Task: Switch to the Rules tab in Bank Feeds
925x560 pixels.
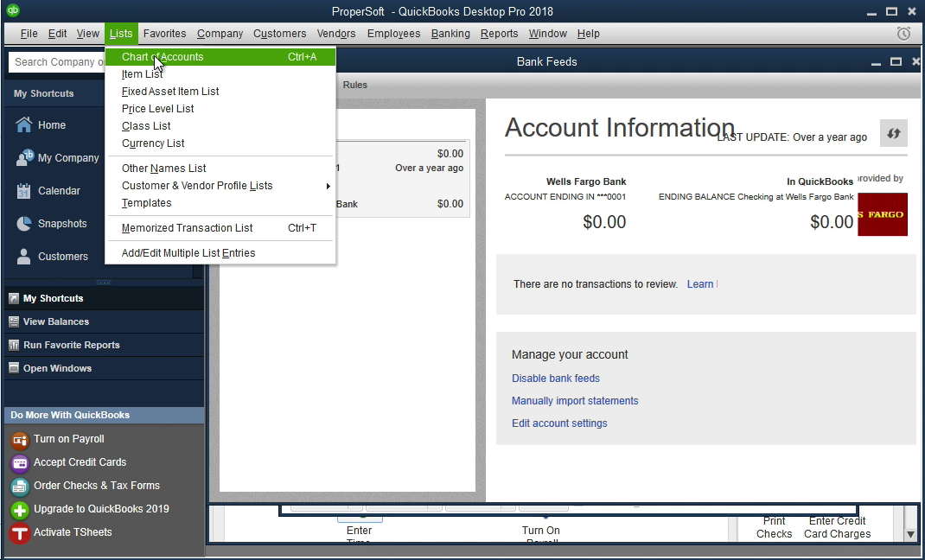Action: tap(355, 85)
